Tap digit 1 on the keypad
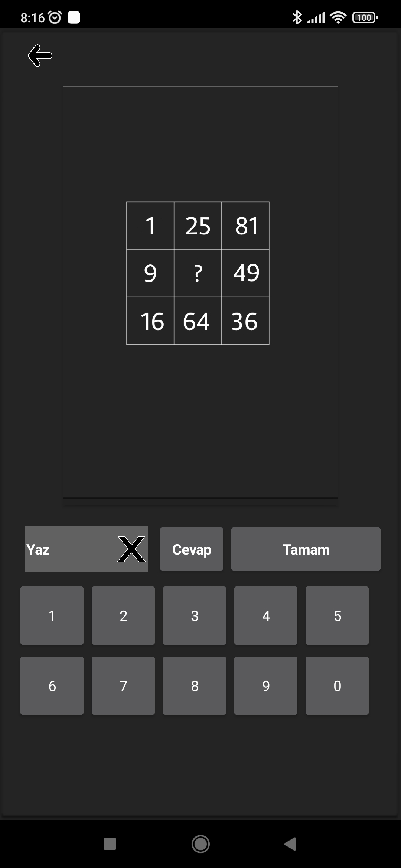 [52, 615]
